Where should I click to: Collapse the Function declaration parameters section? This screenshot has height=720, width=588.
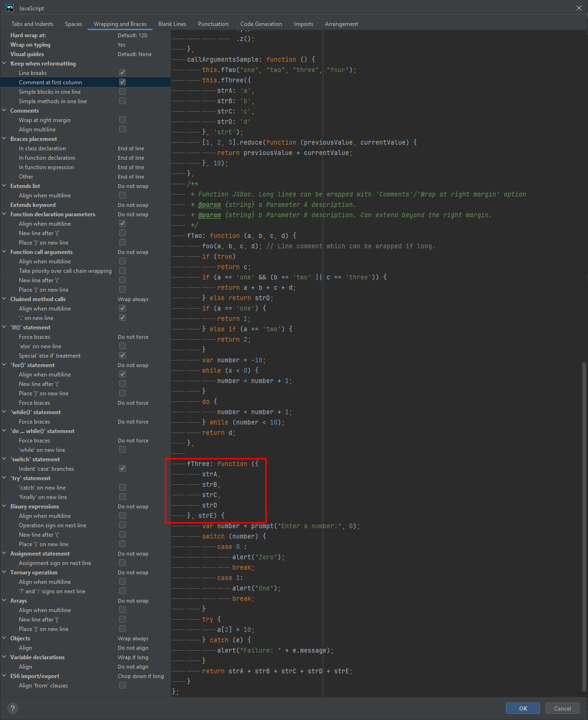pyautogui.click(x=5, y=214)
